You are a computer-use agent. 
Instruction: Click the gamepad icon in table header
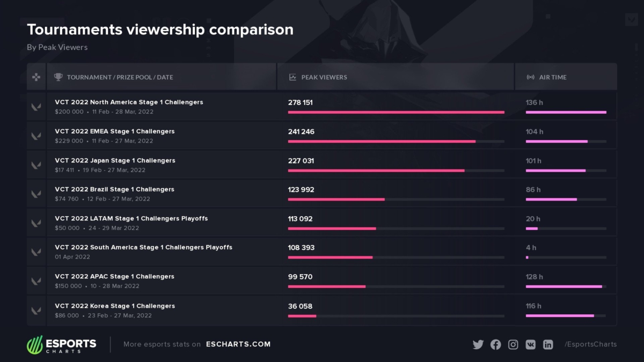pyautogui.click(x=36, y=77)
